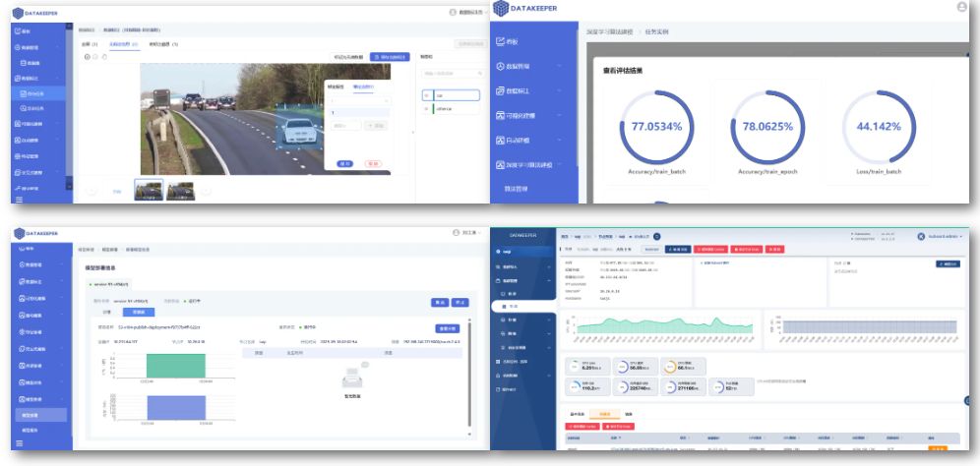Click the user avatar icon in the deployment panel header
Screen dimensions: 980x466
point(456,233)
